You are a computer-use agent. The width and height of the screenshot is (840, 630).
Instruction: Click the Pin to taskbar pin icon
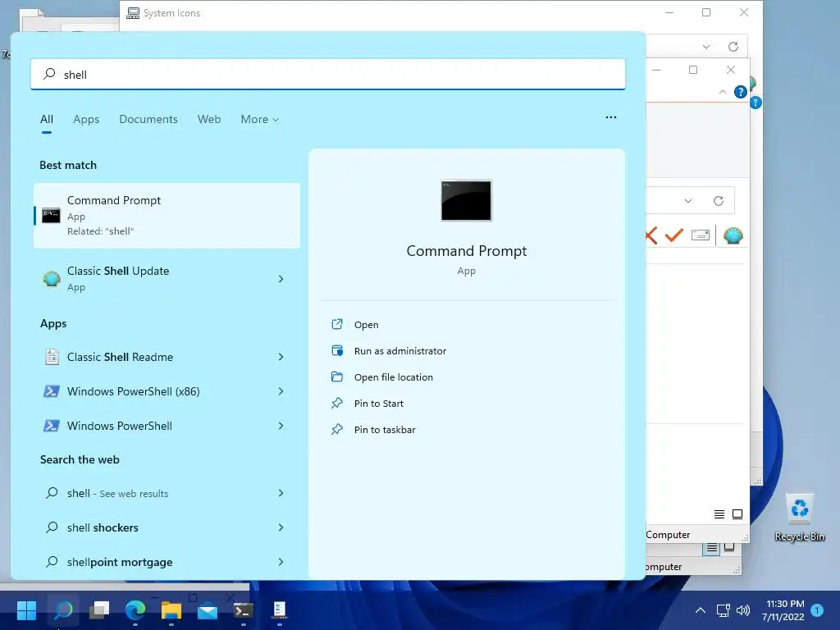337,429
